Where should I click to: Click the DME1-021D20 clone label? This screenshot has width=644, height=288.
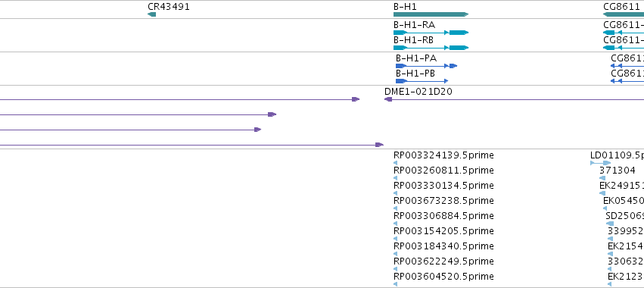tap(418, 92)
